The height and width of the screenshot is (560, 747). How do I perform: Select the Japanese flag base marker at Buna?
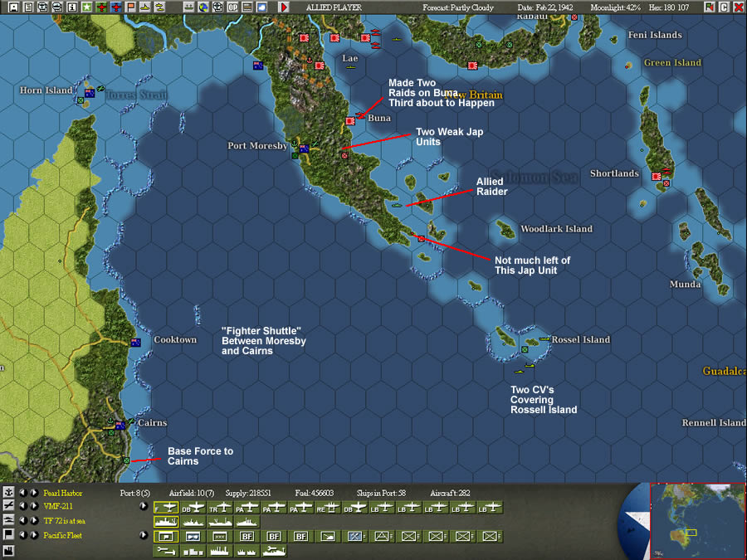(350, 121)
